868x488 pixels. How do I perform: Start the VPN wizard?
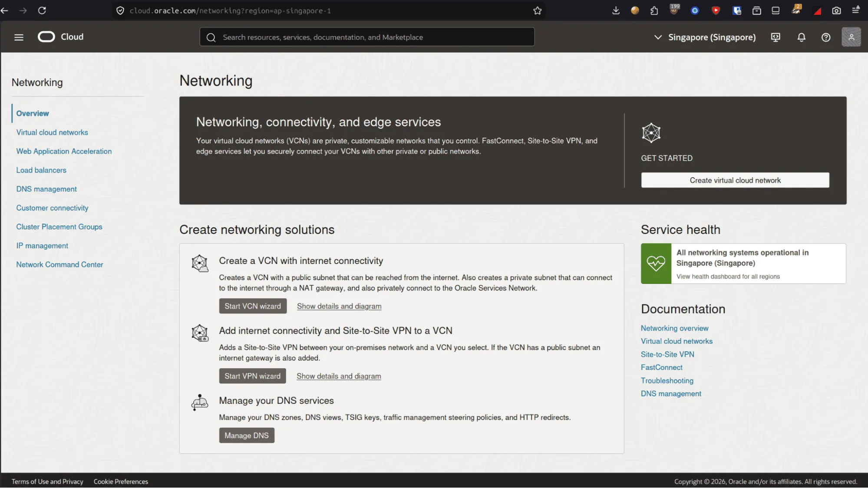(252, 376)
